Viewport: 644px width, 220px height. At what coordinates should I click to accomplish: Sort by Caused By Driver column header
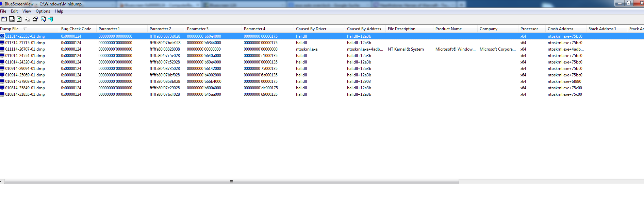coord(319,29)
